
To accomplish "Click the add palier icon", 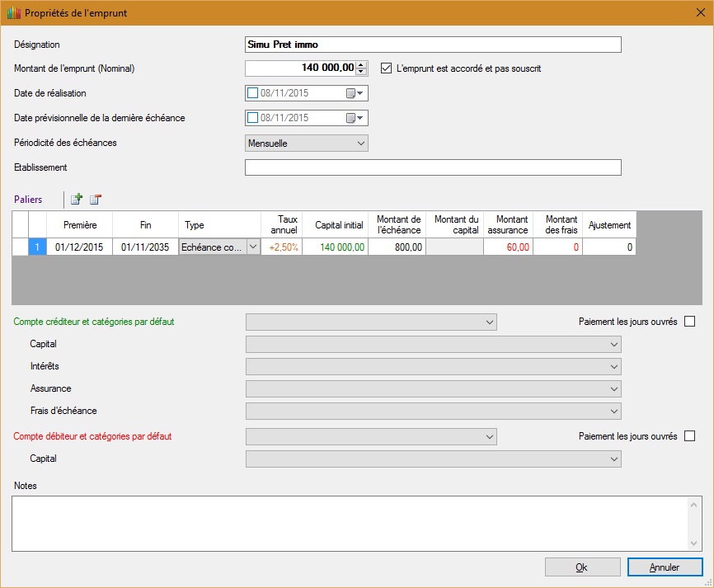I will click(77, 199).
